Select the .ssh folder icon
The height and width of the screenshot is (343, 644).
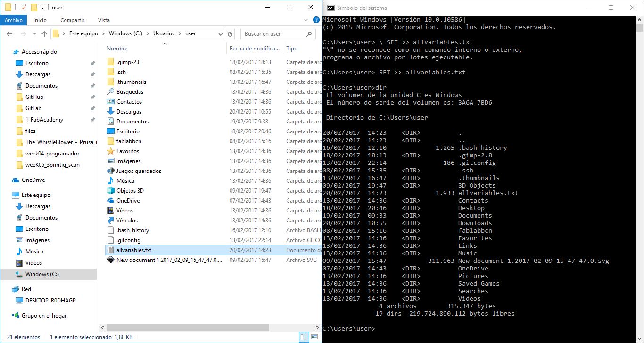pyautogui.click(x=111, y=72)
